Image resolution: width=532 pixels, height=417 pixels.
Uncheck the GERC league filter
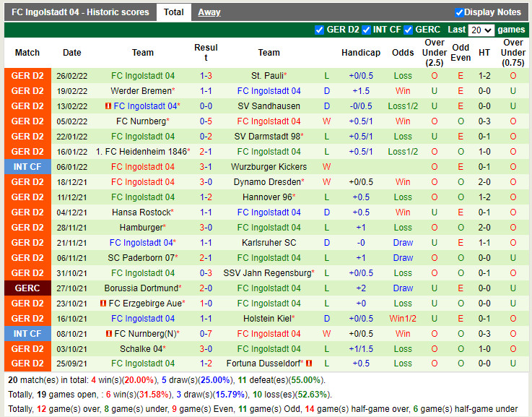(x=408, y=30)
